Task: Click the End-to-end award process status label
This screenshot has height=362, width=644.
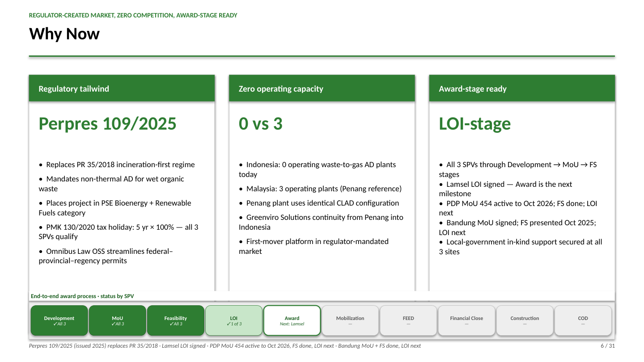Action: (x=82, y=296)
